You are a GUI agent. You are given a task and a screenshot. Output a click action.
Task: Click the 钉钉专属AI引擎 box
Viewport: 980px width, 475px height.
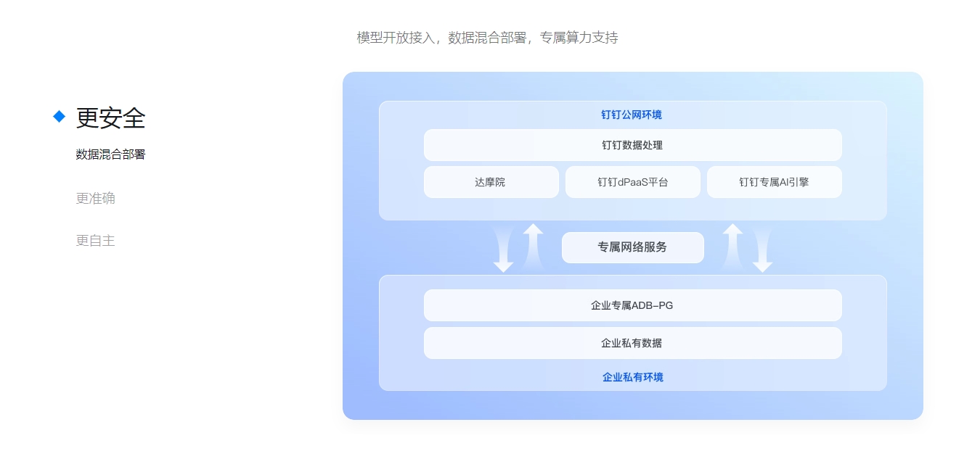click(774, 182)
